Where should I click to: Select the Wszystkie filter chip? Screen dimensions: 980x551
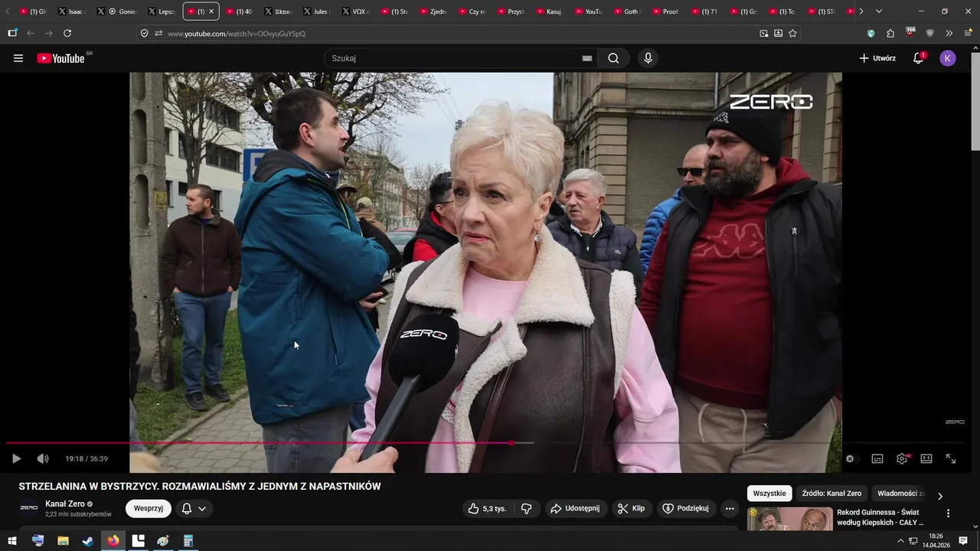pyautogui.click(x=769, y=494)
